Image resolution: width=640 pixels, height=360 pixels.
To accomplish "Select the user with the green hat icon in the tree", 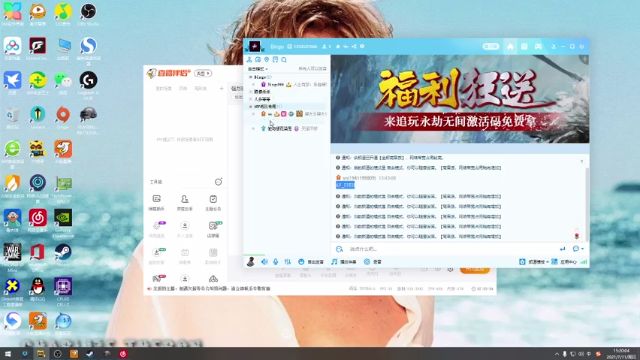I will [x=279, y=129].
